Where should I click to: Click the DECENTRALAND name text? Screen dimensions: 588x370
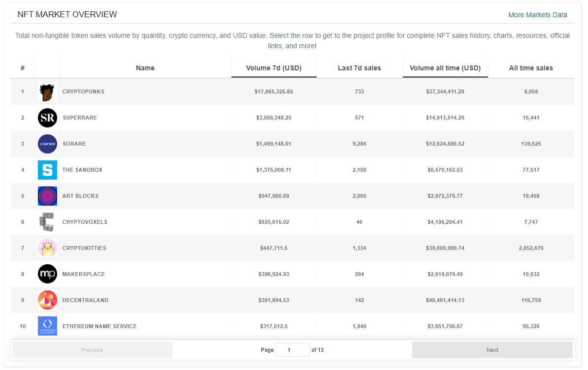pos(85,300)
